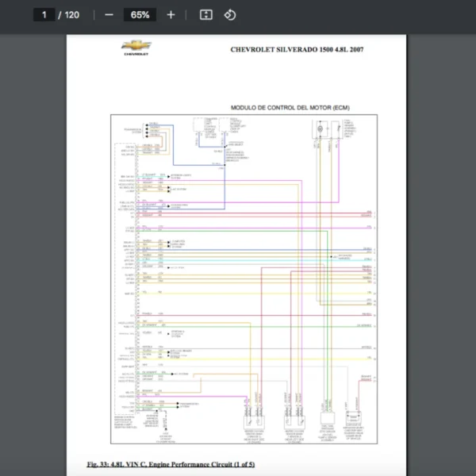The image size is (476, 476).
Task: Click the zoom out minus icon
Action: coord(109,14)
